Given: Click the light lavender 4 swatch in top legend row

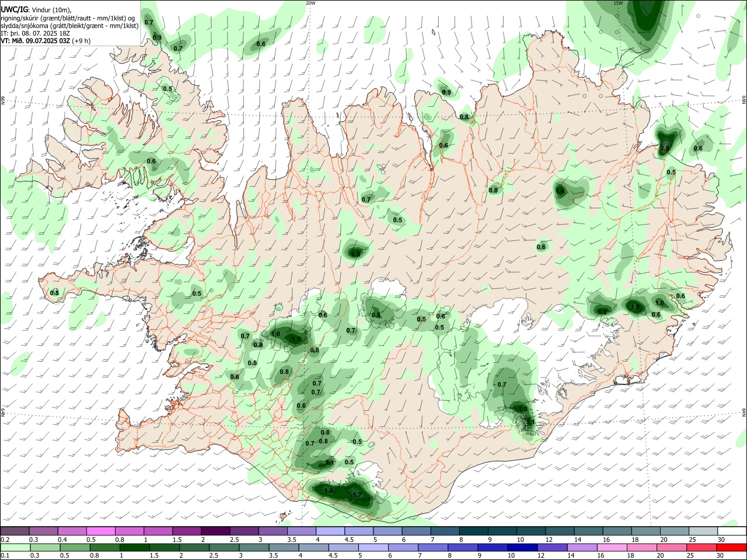Looking at the screenshot, I should point(330,531).
